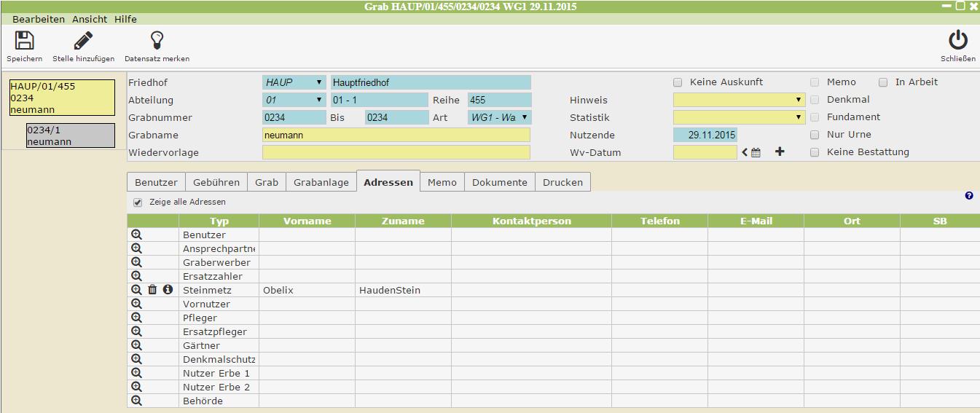Select the 0234/1 neumann entry in sidebar
Screen dimensions: 980x413
coord(71,135)
